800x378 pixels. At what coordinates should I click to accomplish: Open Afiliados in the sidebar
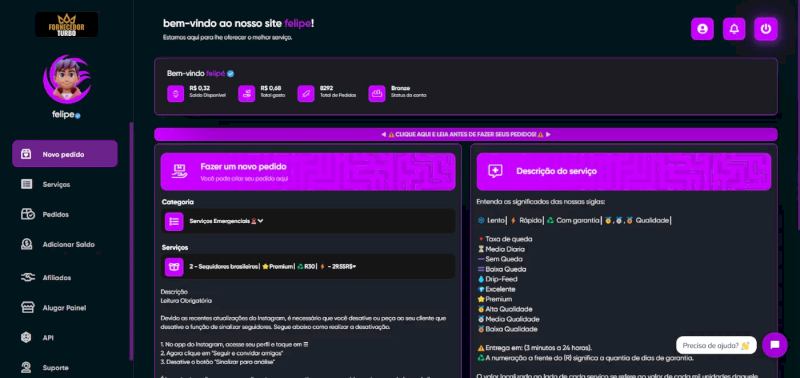(x=57, y=278)
